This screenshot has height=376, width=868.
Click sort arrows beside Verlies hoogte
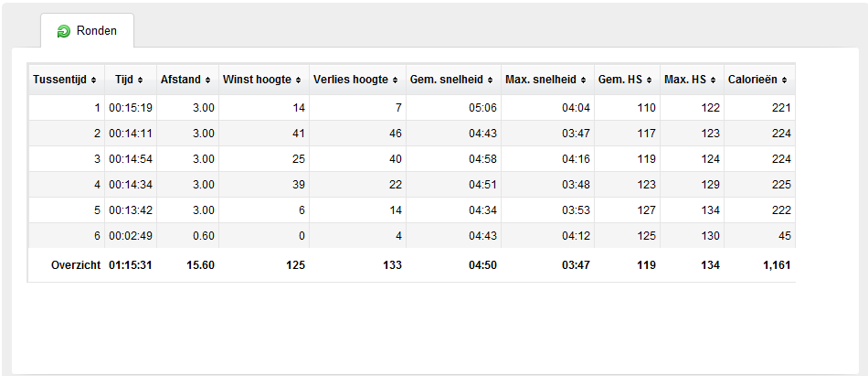[396, 80]
